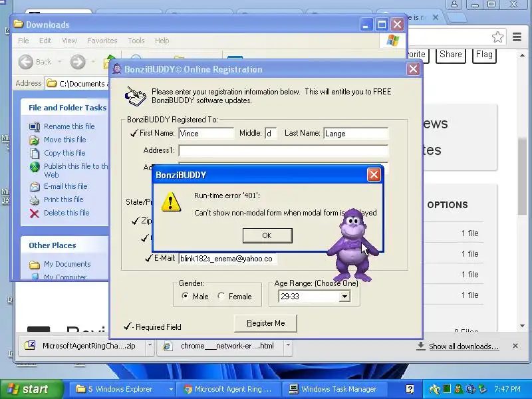
Task: Open the Back history dropdown arrow
Action: coord(60,62)
